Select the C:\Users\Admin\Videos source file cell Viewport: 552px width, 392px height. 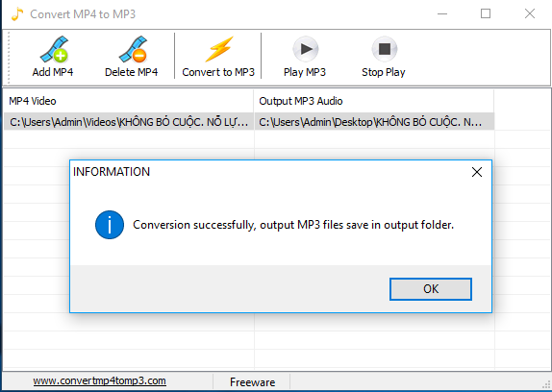tap(129, 122)
